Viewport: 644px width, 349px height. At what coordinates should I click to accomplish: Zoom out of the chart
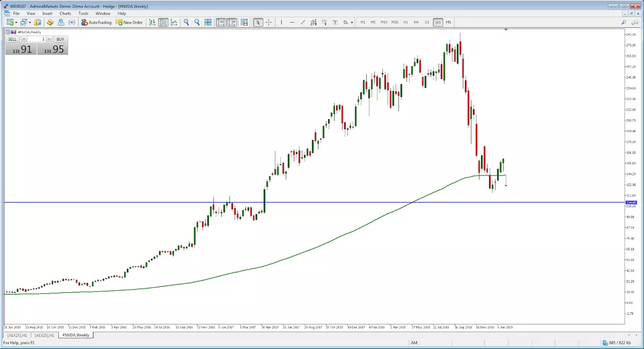pyautogui.click(x=197, y=22)
